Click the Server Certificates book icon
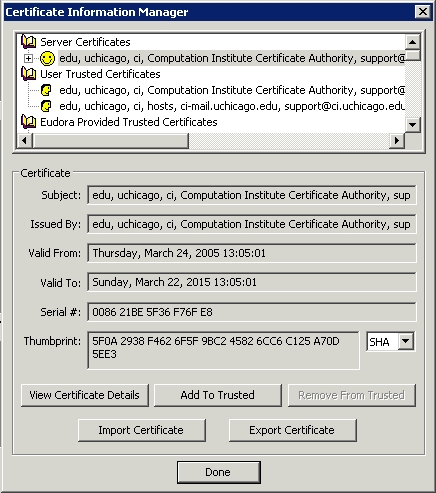 click(x=29, y=42)
